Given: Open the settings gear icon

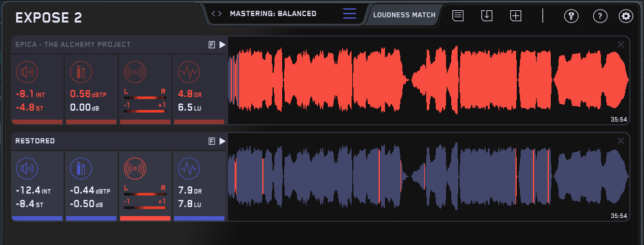Looking at the screenshot, I should coord(626,16).
